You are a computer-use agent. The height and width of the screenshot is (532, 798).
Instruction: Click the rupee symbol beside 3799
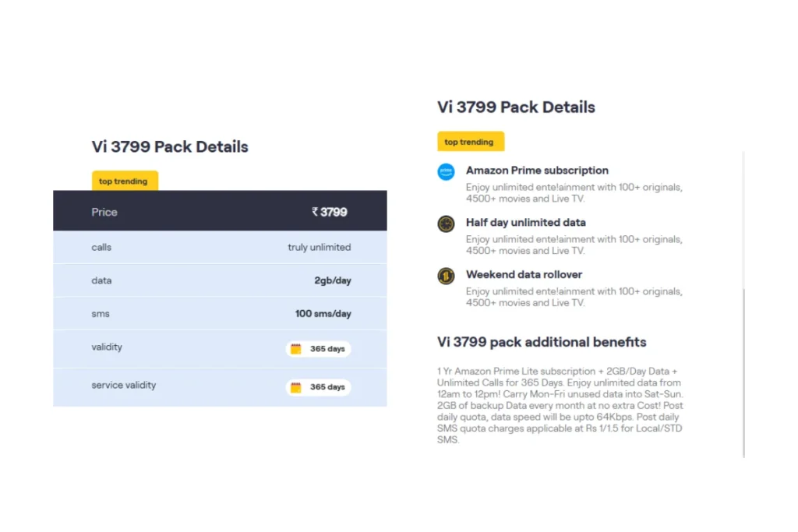315,212
